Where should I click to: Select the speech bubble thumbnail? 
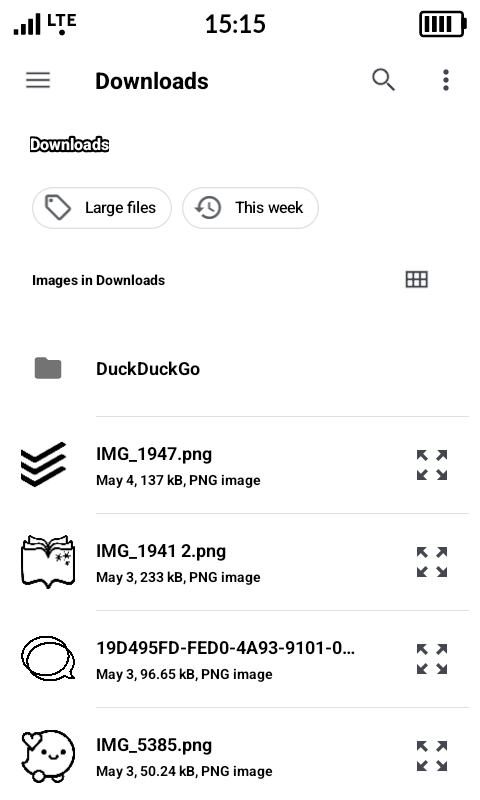click(48, 658)
